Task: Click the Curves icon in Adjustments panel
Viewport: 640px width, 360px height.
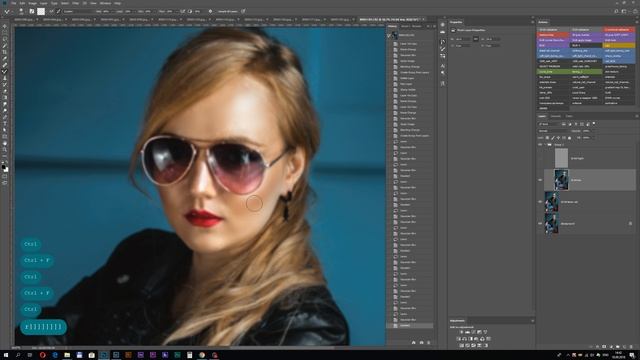Action: coord(473,332)
